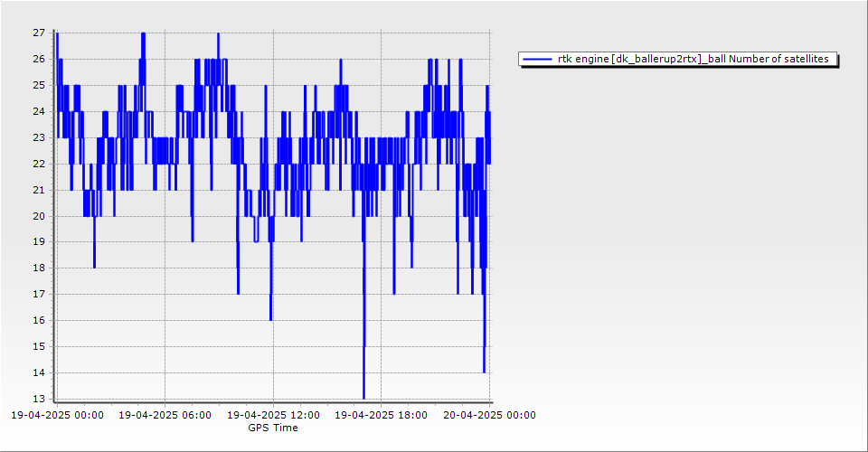Click the rtk engine satellites legend entry
The image size is (868, 452).
pos(678,59)
